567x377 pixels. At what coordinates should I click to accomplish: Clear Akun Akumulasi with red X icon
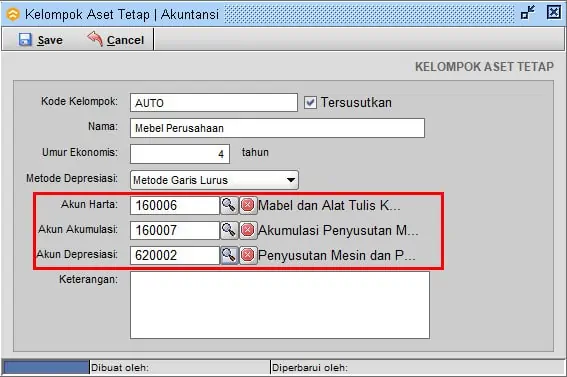click(248, 230)
